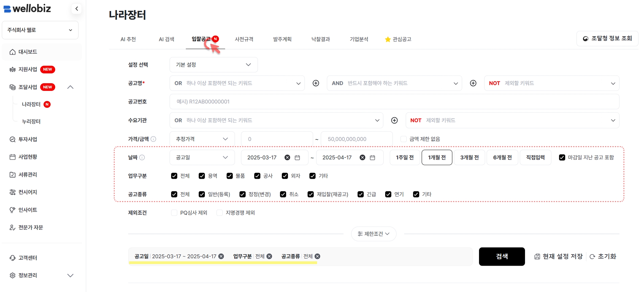This screenshot has height=292, width=644.
Task: Open the 추정가격 dropdown
Action: tap(202, 139)
